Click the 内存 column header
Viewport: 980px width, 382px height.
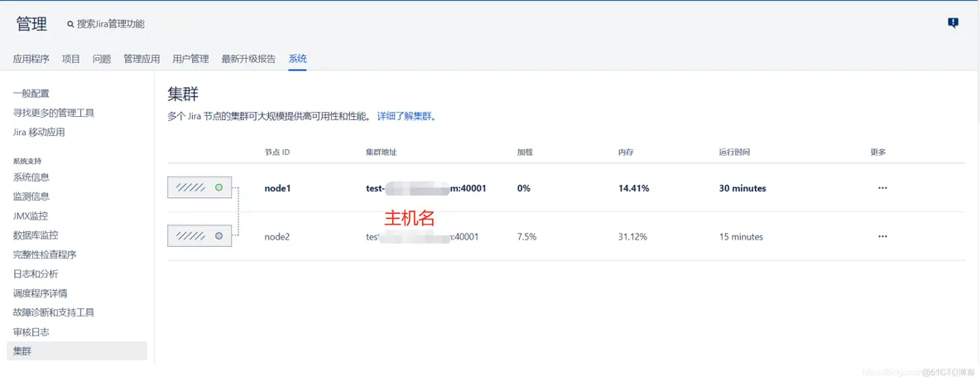click(625, 152)
